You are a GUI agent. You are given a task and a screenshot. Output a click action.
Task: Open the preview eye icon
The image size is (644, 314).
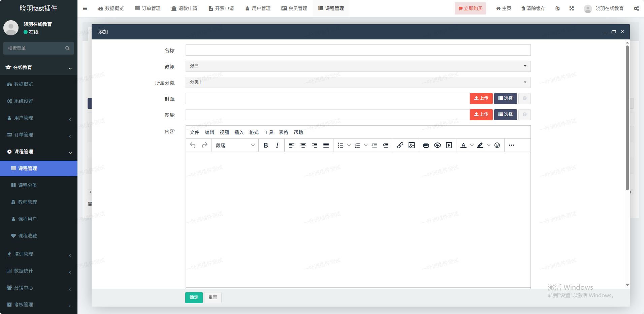437,145
